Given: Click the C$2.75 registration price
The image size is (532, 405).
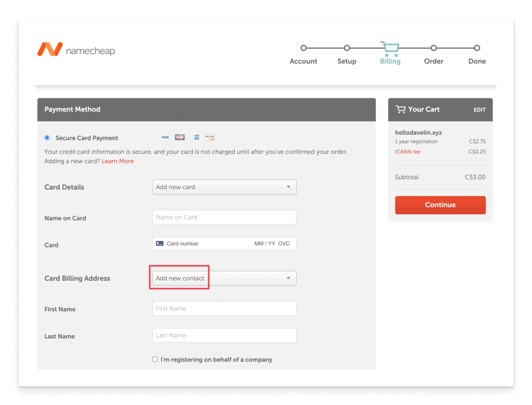Looking at the screenshot, I should 477,141.
